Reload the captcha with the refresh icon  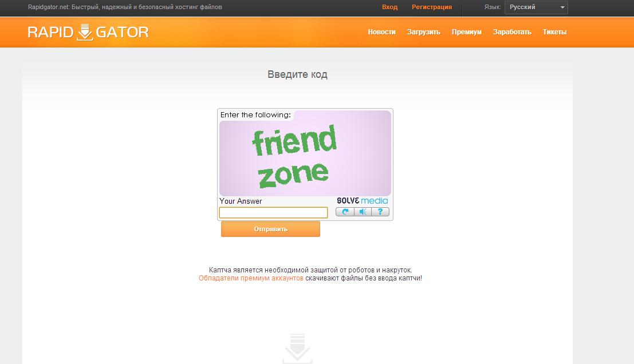[x=345, y=212]
